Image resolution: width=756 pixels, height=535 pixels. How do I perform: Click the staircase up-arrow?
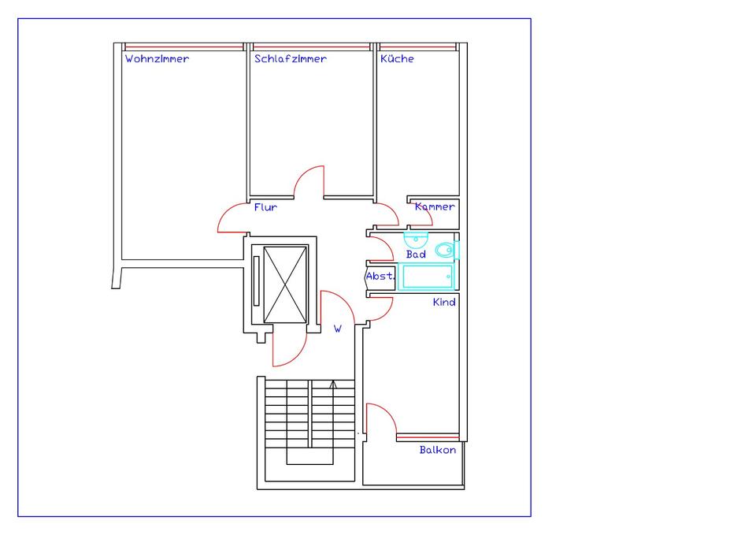[333, 385]
